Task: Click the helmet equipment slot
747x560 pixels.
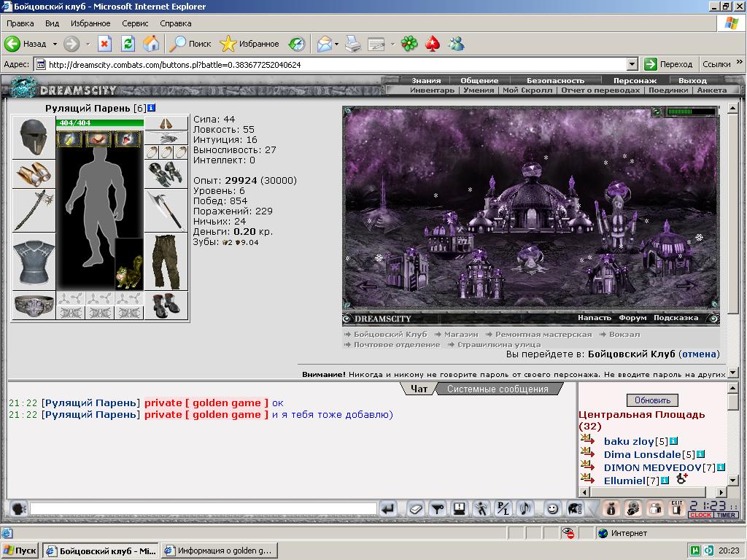Action: [34, 137]
